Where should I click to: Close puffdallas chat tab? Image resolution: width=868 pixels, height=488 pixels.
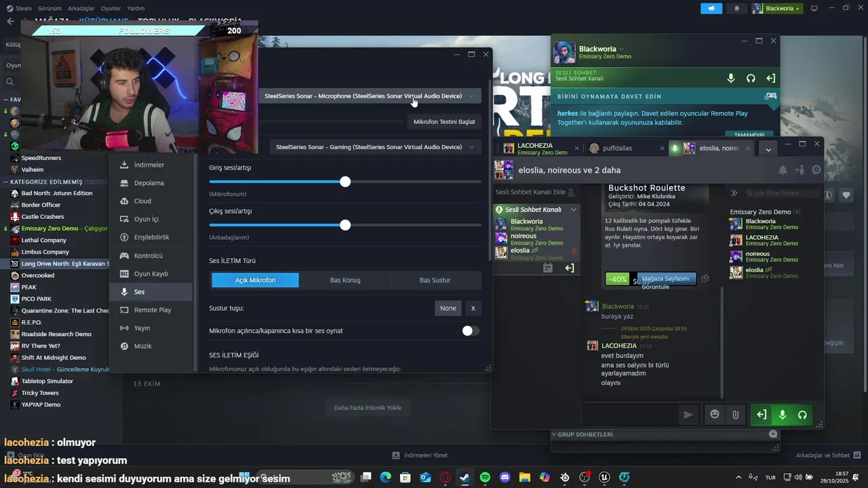[663, 148]
